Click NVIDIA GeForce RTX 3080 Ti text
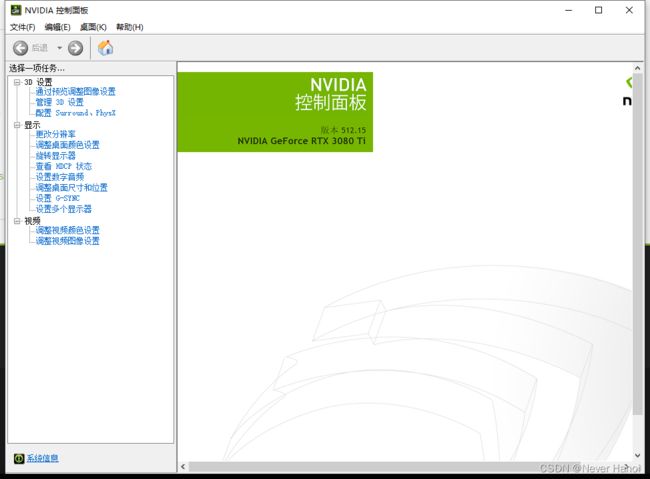This screenshot has width=650, height=479. point(302,141)
